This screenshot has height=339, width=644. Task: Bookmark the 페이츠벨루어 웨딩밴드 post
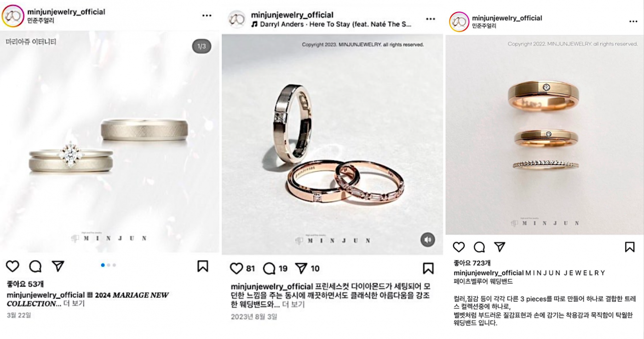tap(630, 247)
